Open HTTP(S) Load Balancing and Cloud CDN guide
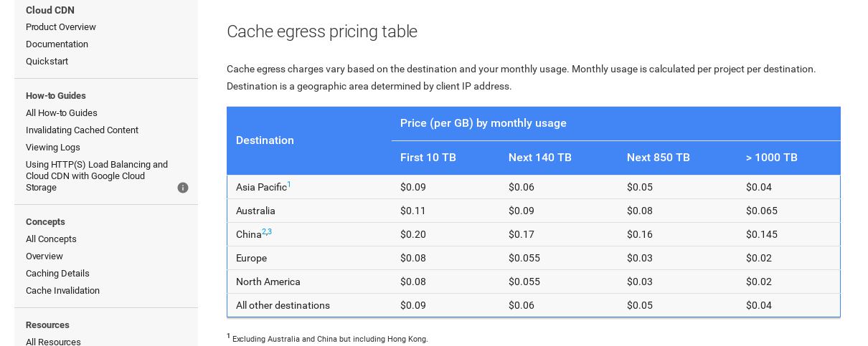 click(97, 176)
